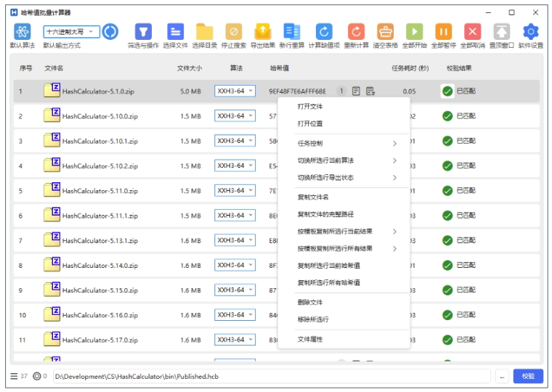Click hash value 9EF48F7E6AFFF6BE

298,91
